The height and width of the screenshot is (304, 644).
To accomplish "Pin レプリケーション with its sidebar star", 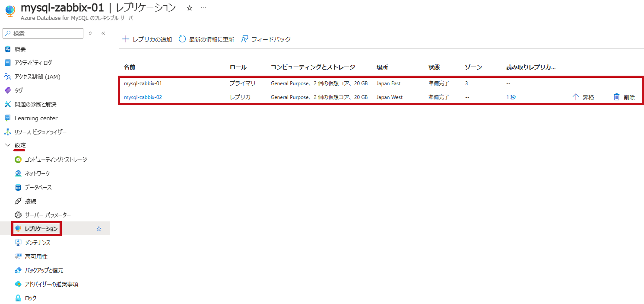I will [x=99, y=229].
